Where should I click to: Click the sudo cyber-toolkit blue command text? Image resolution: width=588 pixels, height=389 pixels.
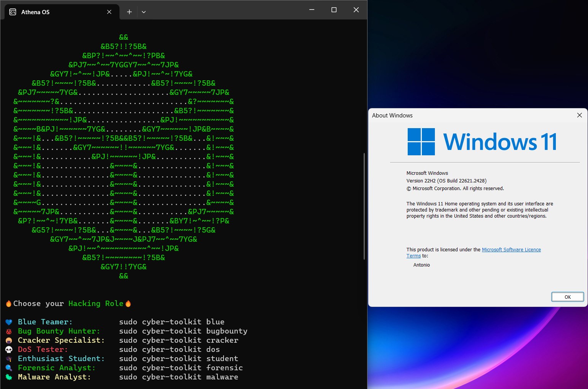[171, 322]
